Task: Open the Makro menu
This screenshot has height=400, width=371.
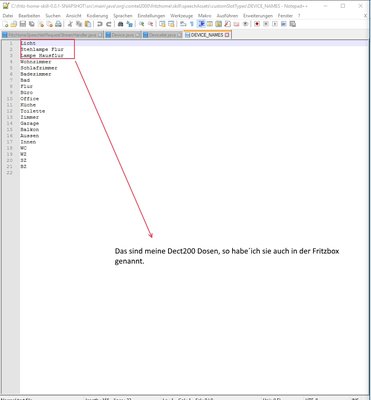Action: pos(204,16)
